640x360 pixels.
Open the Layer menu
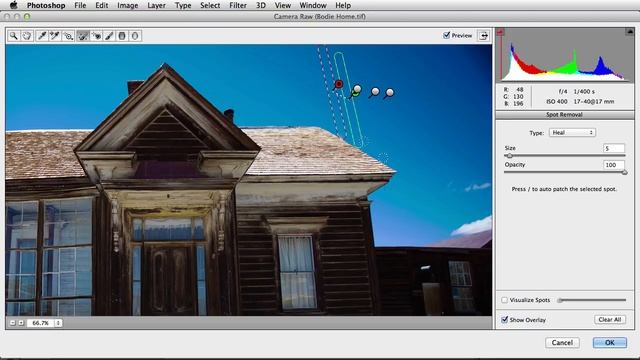(156, 5)
